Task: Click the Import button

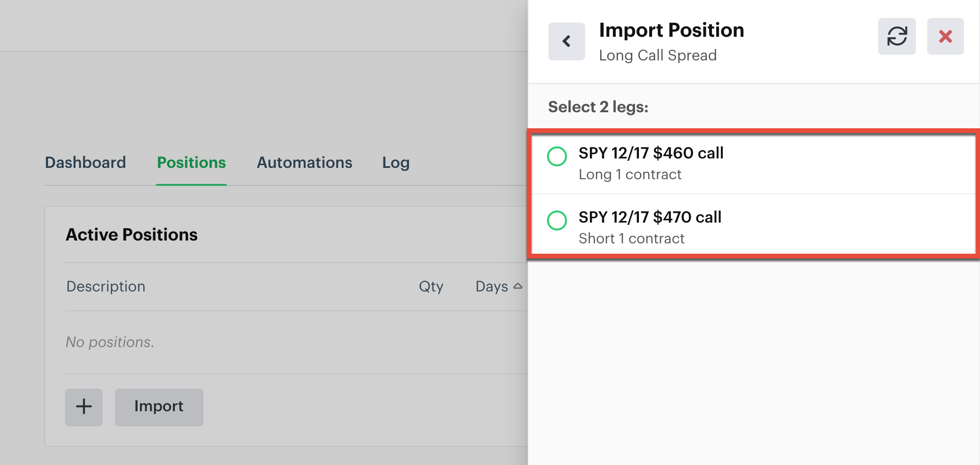Action: pyautogui.click(x=159, y=407)
